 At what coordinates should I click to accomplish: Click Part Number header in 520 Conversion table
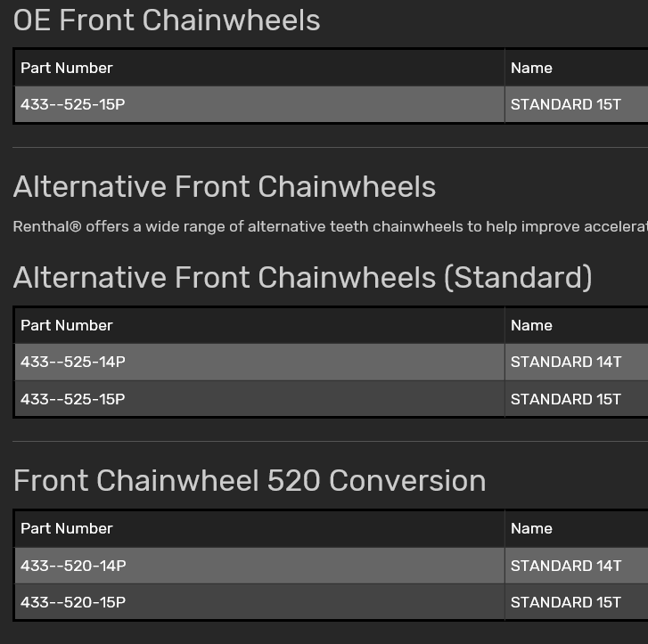click(x=67, y=529)
